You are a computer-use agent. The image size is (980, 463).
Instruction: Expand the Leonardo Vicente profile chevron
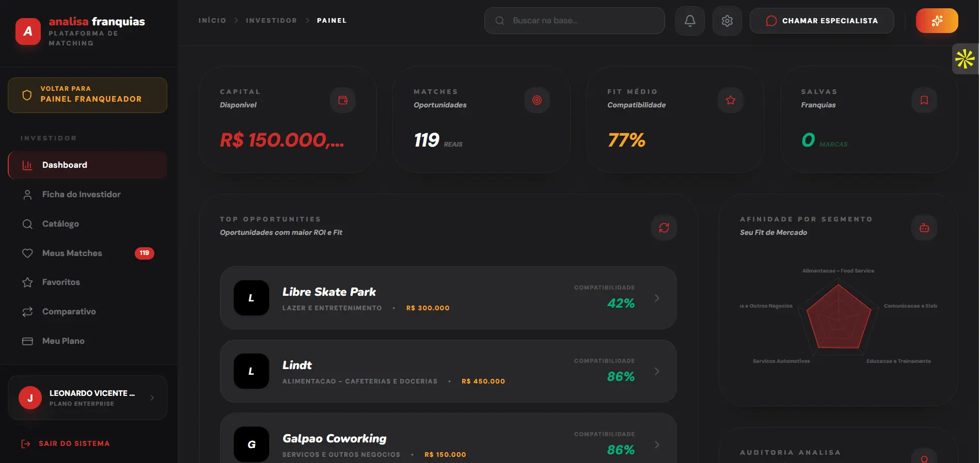pos(152,398)
